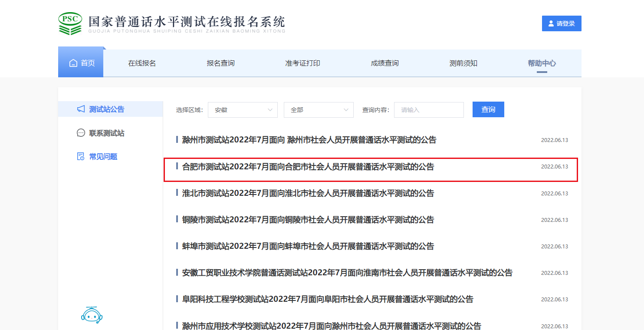Open the 滁州市应用技术学校测试站 announcement

click(332, 326)
